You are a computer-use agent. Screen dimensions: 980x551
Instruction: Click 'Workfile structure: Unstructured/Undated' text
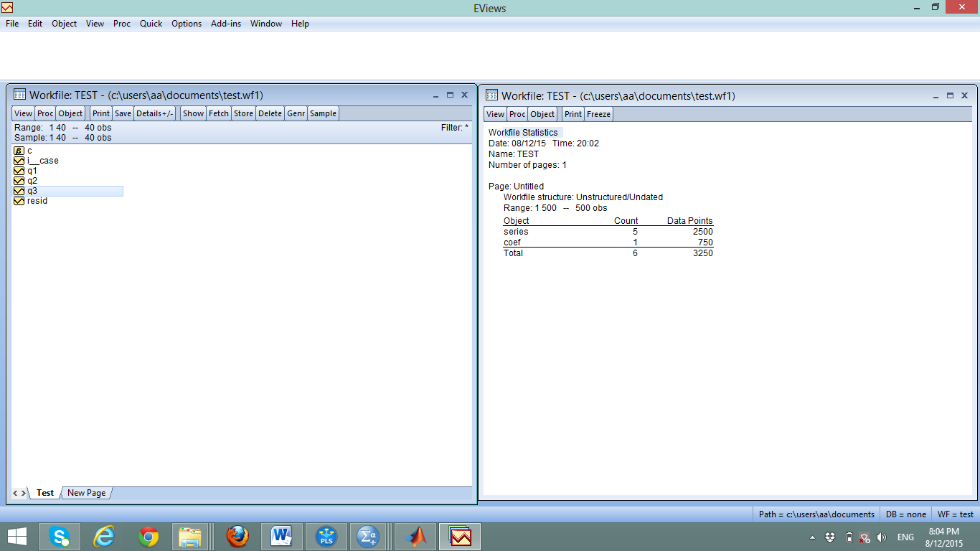583,197
